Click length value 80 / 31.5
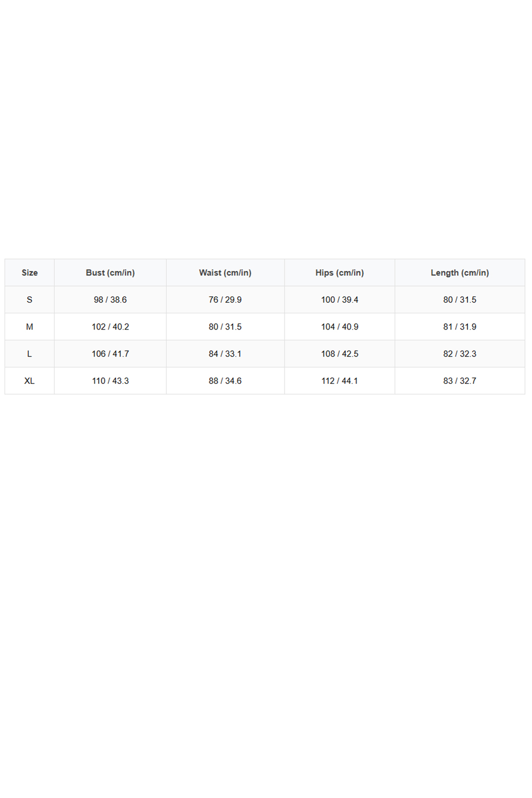The image size is (532, 798). pos(460,300)
